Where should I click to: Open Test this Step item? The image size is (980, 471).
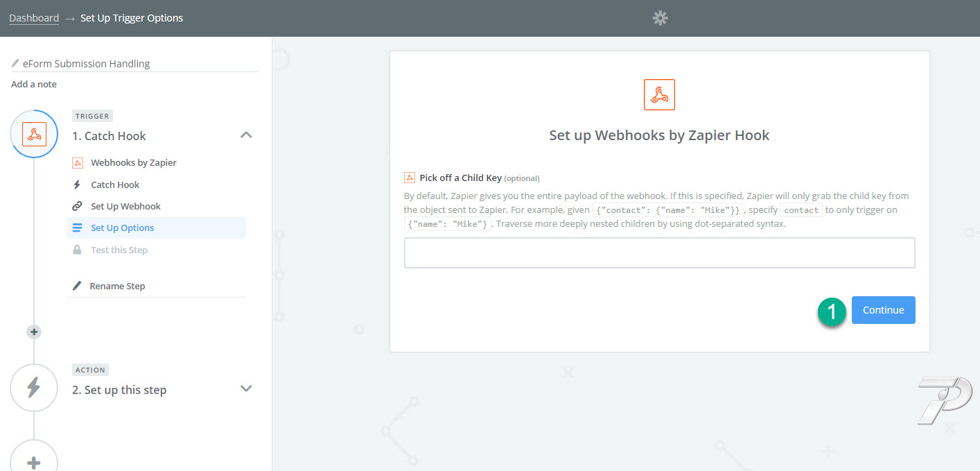(x=119, y=250)
